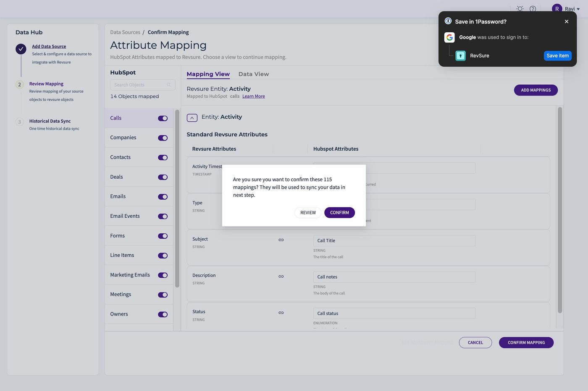Image resolution: width=588 pixels, height=391 pixels.
Task: Open the Call notes attribute dropdown
Action: coord(394,277)
